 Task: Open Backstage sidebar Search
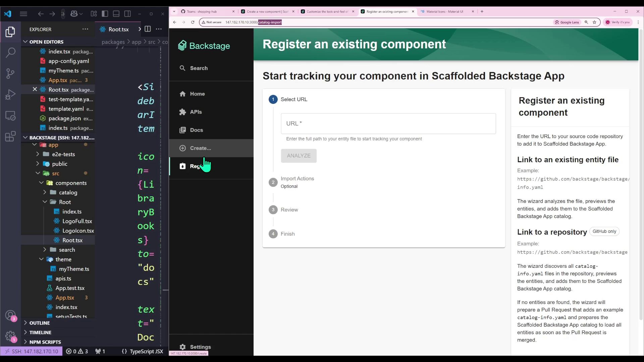click(x=211, y=68)
